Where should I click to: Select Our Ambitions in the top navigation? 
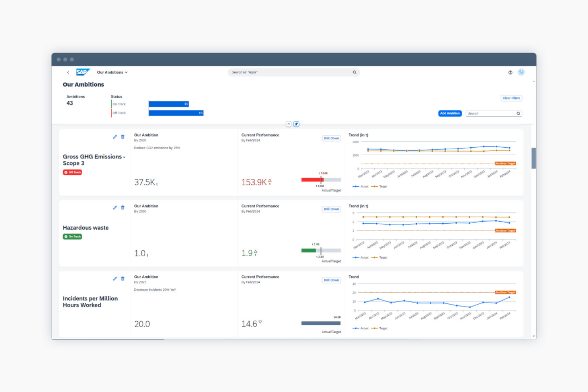[x=109, y=72]
